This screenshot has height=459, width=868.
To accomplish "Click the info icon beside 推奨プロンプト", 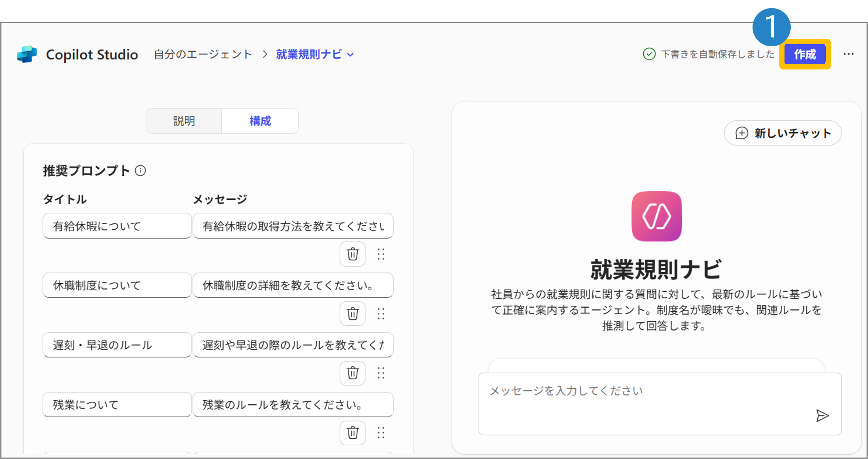I will tap(140, 171).
